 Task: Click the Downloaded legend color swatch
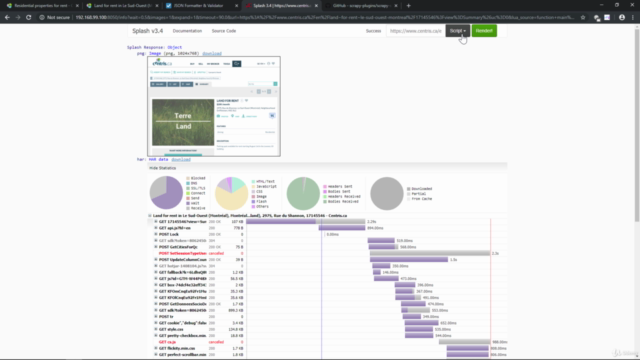(409, 189)
